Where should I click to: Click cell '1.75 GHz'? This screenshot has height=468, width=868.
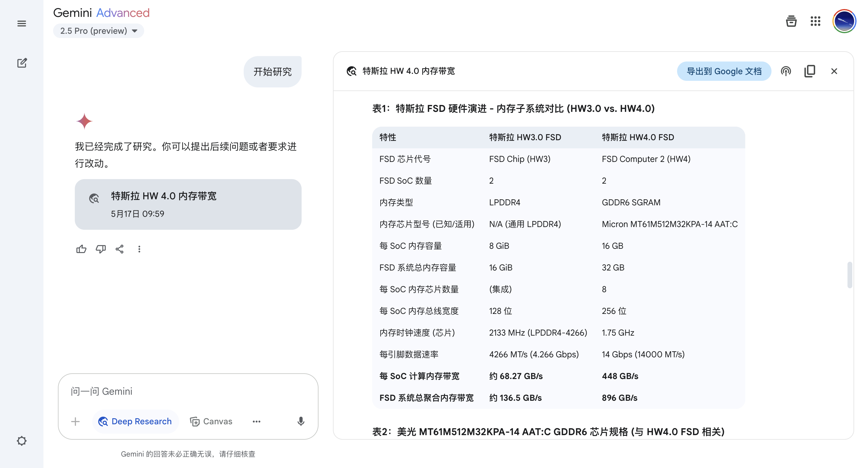coord(618,333)
